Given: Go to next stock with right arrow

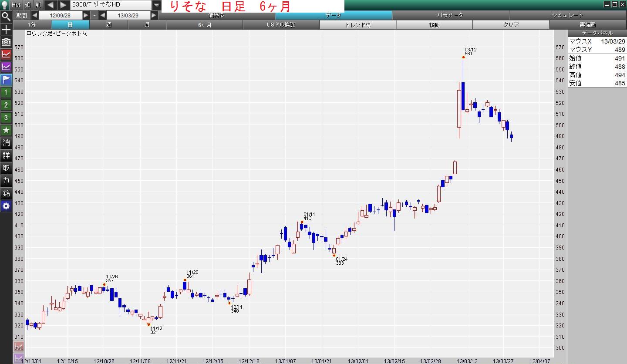Looking at the screenshot, I should [x=64, y=5].
